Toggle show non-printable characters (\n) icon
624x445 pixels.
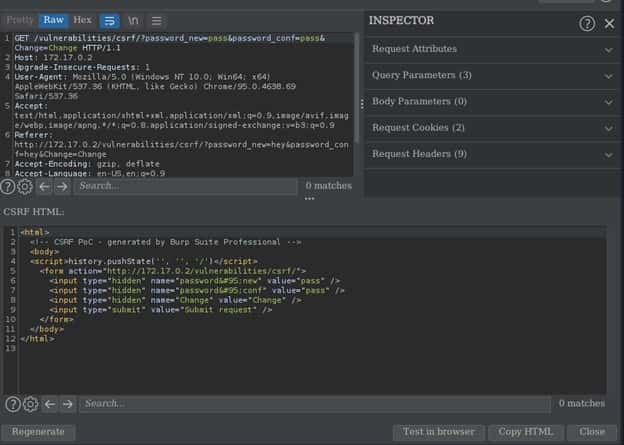tap(133, 20)
